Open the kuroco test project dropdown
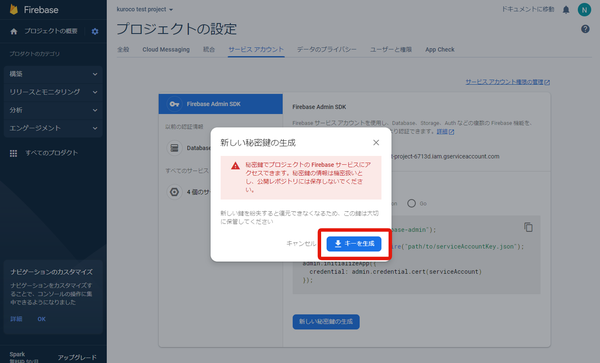Screen dimensions: 600x363 point(145,9)
